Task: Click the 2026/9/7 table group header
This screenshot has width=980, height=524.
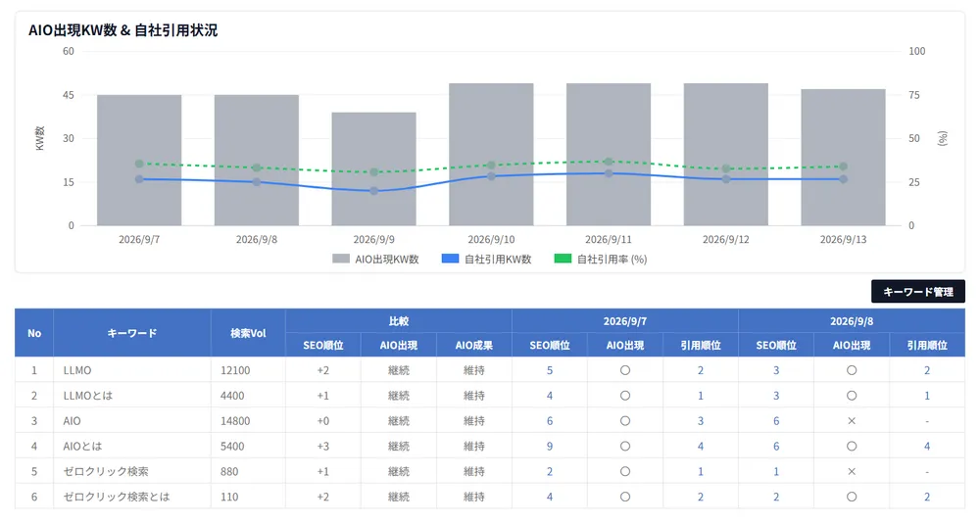Action: pyautogui.click(x=625, y=321)
